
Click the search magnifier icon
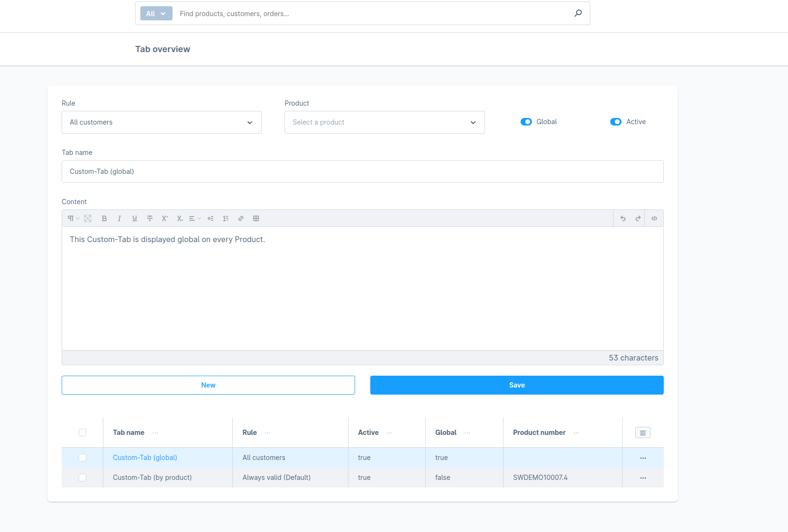coord(578,13)
